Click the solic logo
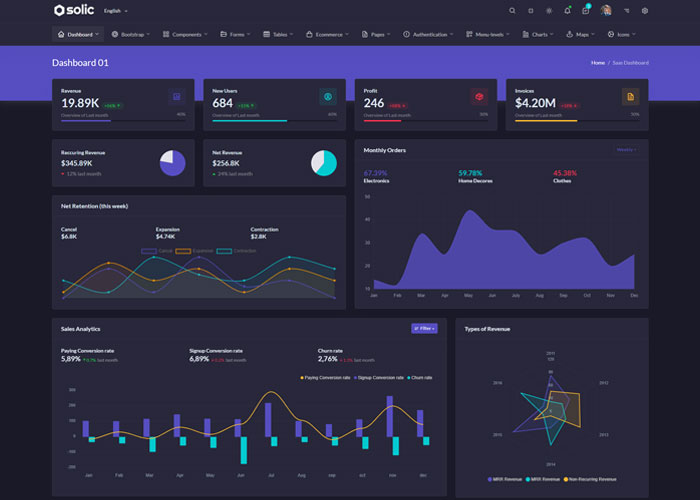This screenshot has width=700, height=500. pyautogui.click(x=74, y=11)
